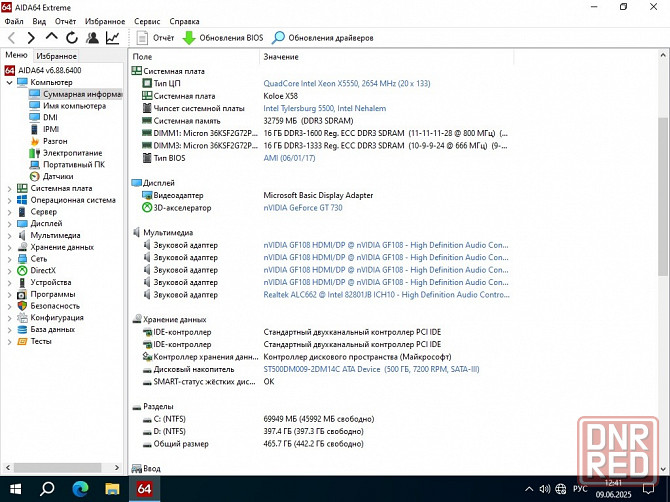Click the Электропитание battery icon

pos(35,153)
